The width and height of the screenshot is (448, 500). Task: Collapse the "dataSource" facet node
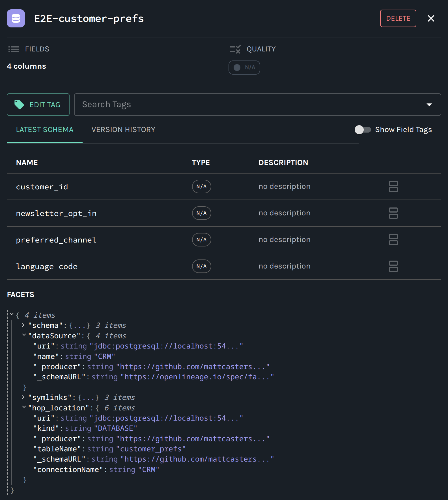pos(24,336)
